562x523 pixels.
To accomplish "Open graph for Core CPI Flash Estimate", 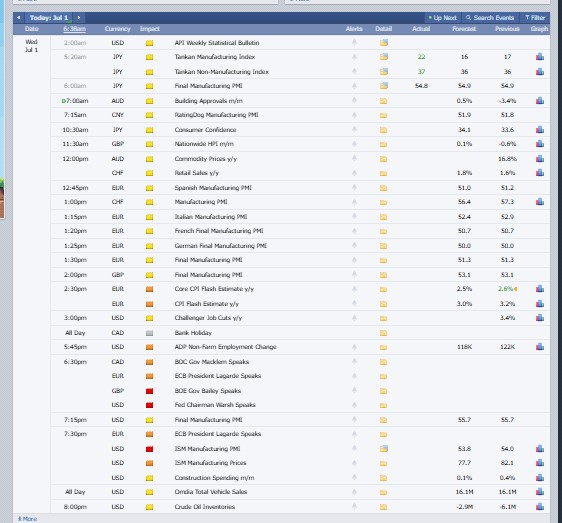I will coord(540,289).
